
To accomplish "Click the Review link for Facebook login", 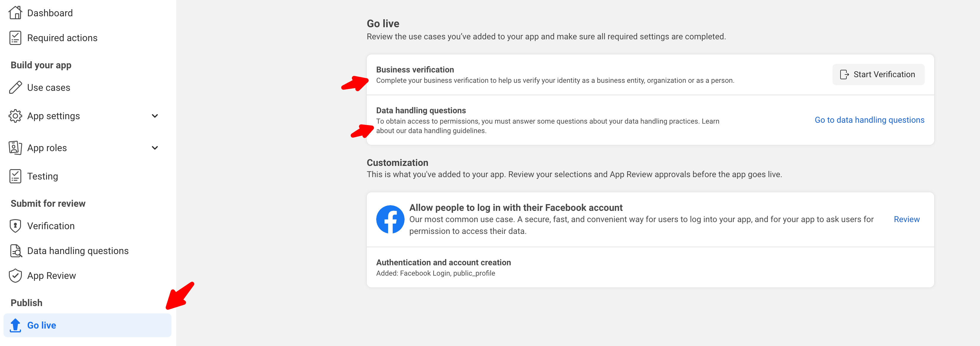I will click(907, 219).
